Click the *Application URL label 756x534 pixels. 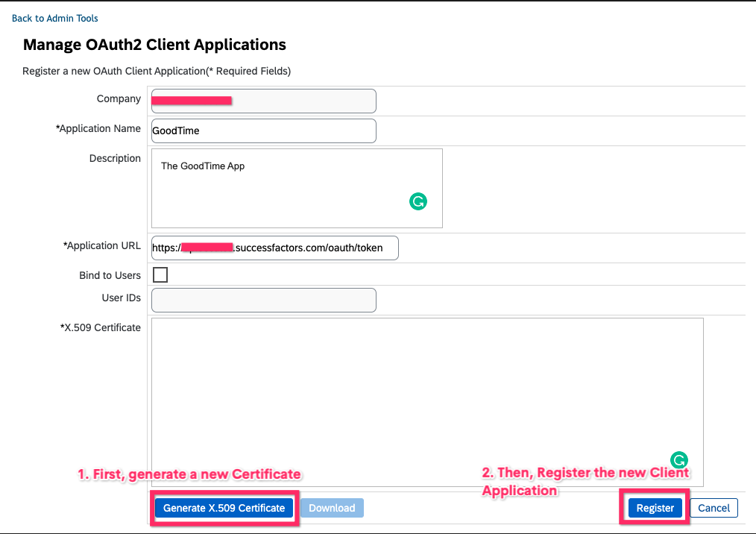(x=102, y=245)
